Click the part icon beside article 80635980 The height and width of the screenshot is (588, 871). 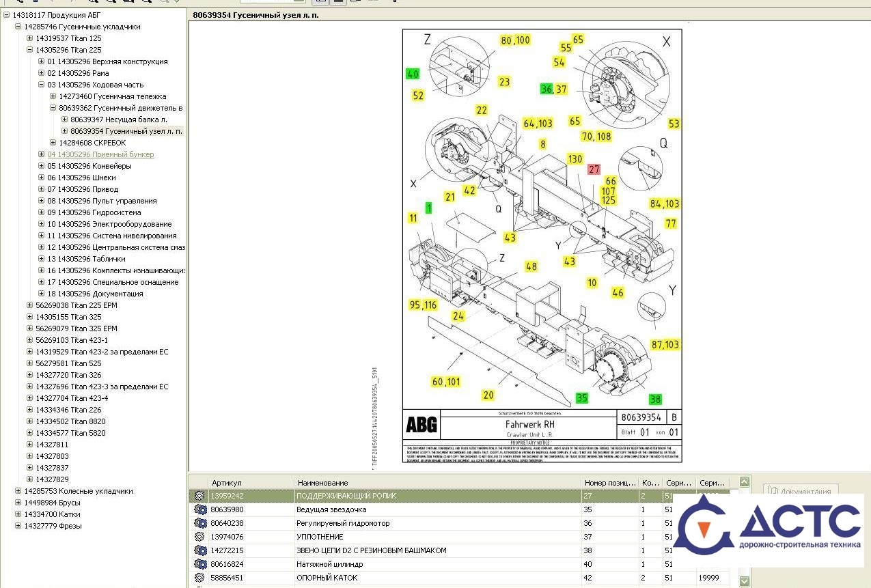coord(199,509)
